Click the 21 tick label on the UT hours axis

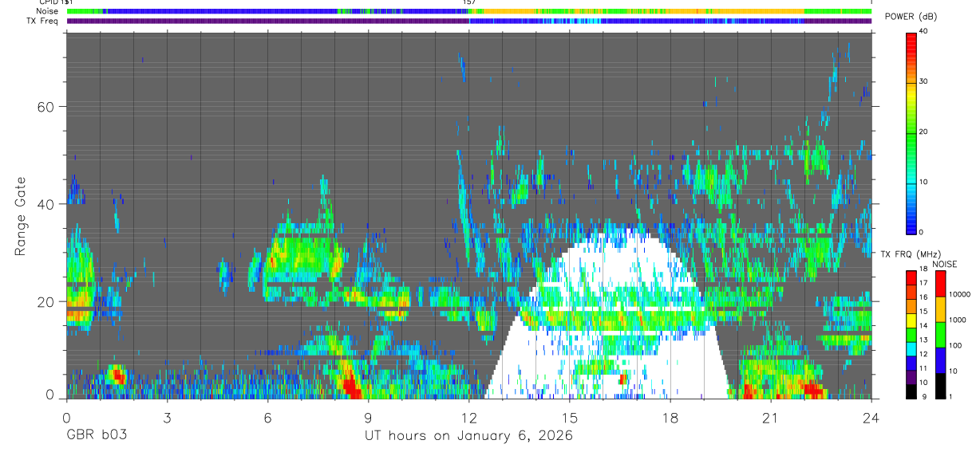(x=771, y=418)
